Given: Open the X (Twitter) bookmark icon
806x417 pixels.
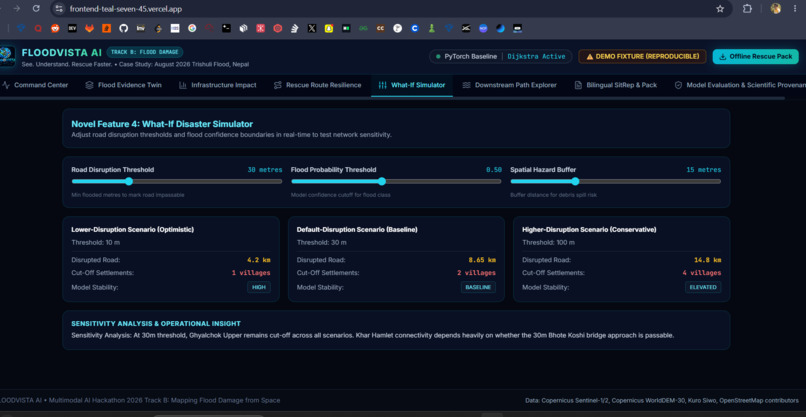Looking at the screenshot, I should click(x=312, y=29).
